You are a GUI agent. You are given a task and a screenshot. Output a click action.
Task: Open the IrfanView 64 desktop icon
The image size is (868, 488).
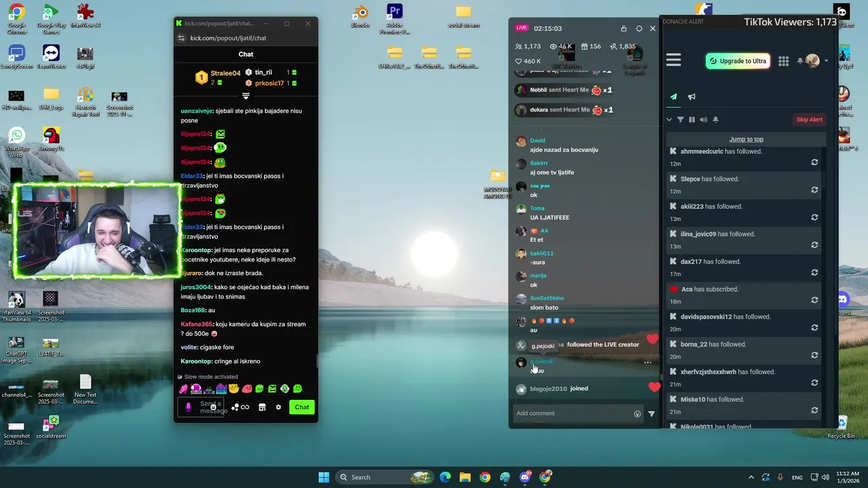85,16
